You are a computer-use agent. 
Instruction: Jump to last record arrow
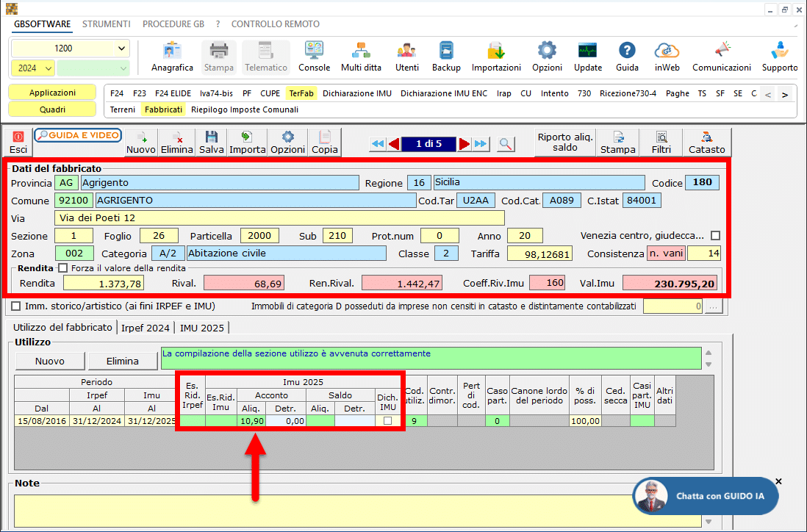coord(481,144)
